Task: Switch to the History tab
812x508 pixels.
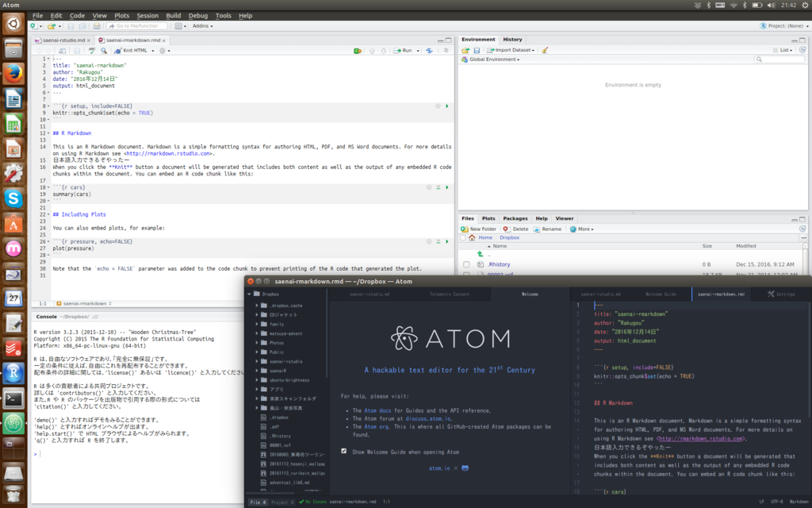Action: click(512, 40)
